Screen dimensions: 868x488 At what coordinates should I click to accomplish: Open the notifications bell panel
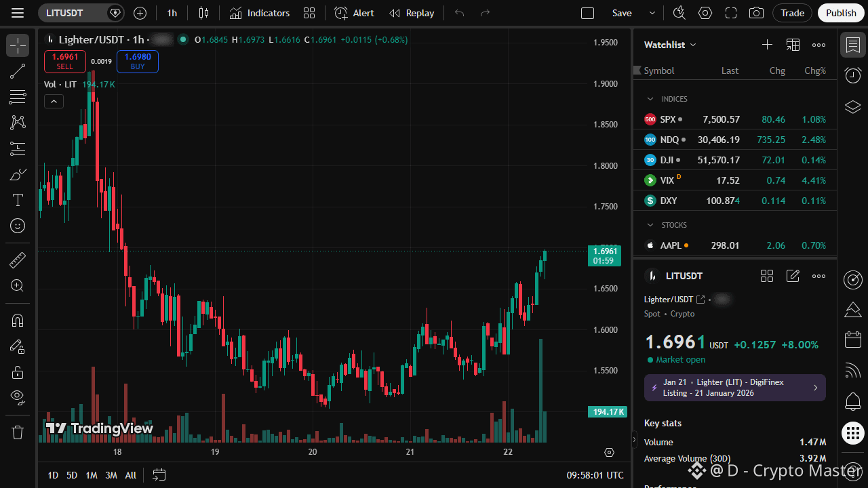[853, 401]
